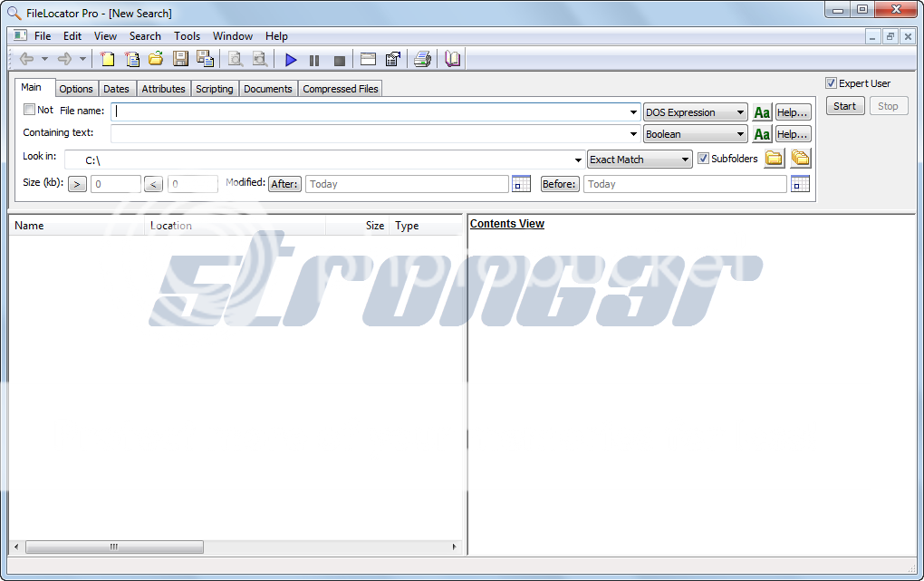Open help book icon
This screenshot has height=581, width=924.
tap(453, 59)
